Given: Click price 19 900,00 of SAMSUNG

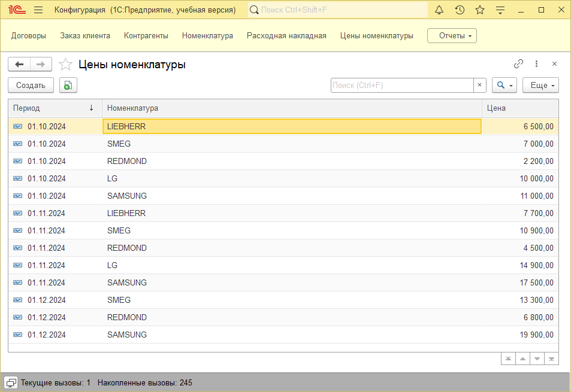Looking at the screenshot, I should [536, 335].
